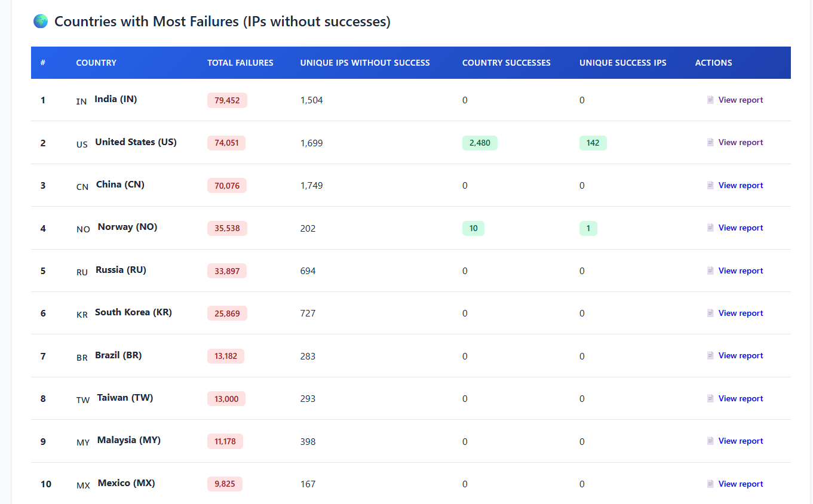Open View report link for Mexico

[740, 484]
